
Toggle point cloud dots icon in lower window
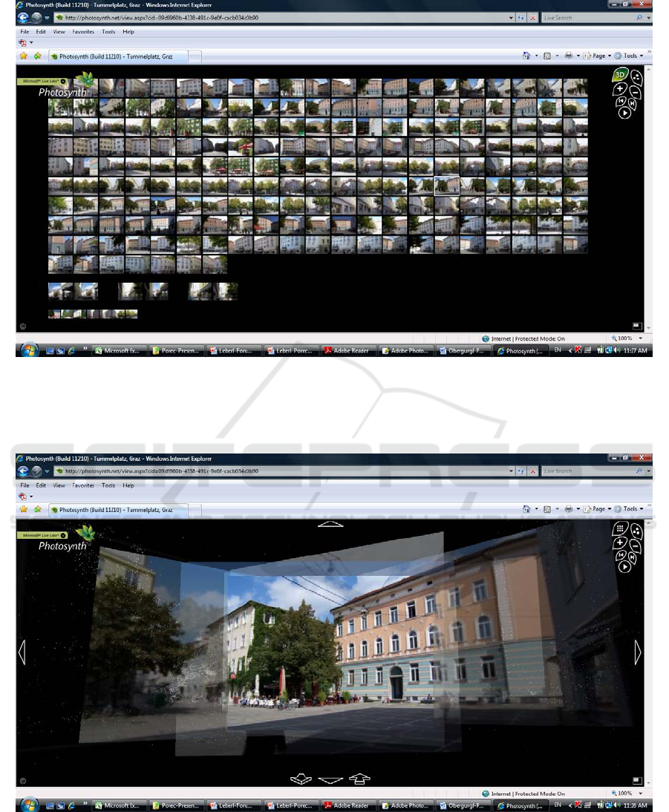[636, 530]
